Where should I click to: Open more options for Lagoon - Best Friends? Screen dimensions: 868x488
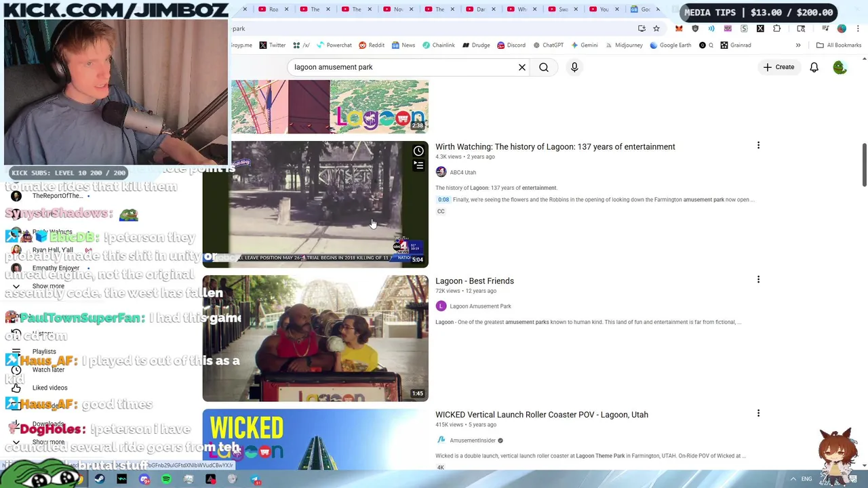(758, 279)
